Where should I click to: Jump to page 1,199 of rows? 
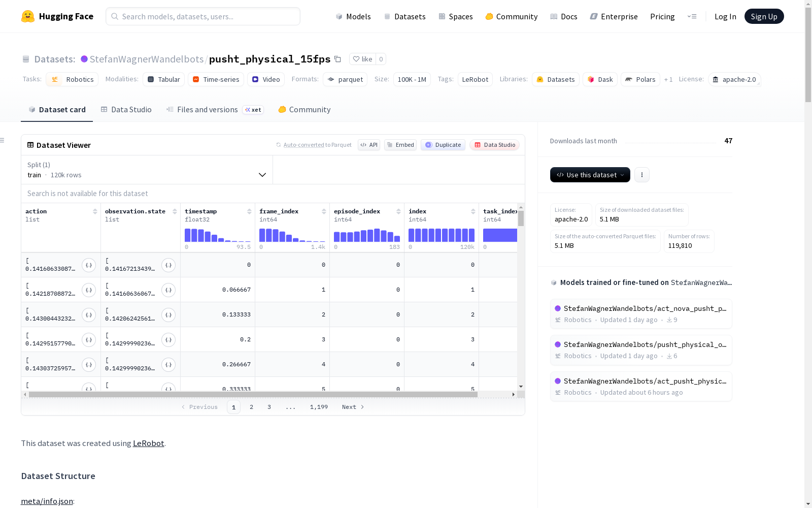(319, 407)
